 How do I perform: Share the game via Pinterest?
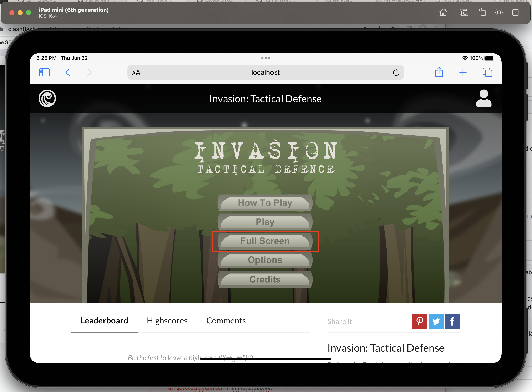(x=419, y=322)
